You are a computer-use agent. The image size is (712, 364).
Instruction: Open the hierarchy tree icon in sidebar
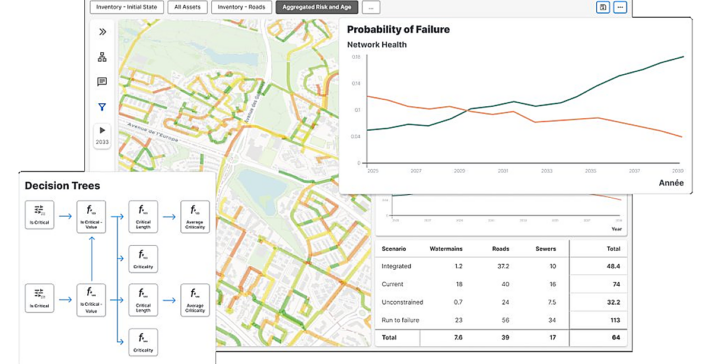102,57
